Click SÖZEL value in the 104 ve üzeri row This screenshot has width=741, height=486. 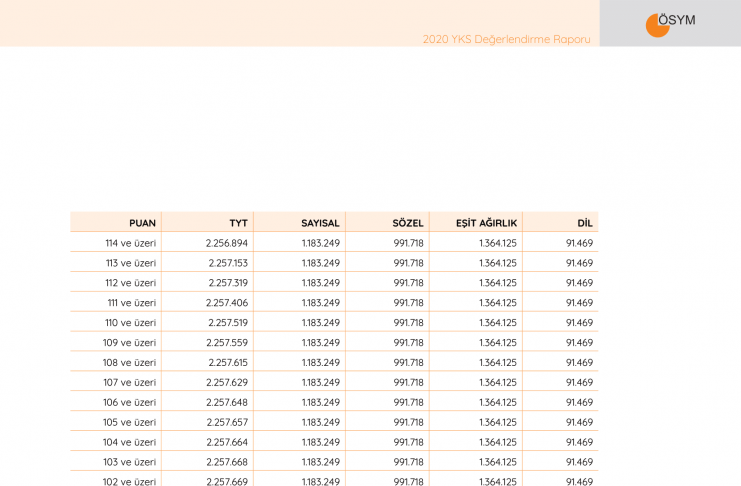(x=408, y=442)
